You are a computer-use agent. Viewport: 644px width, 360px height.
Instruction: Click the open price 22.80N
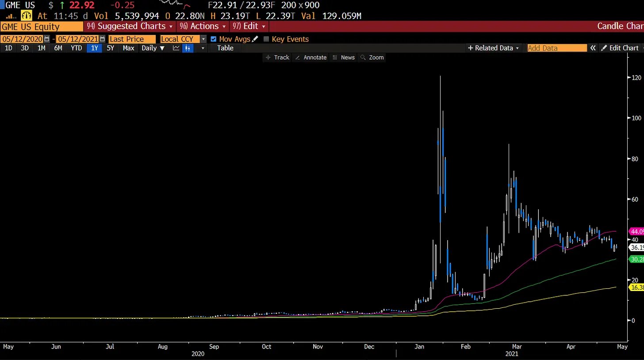(x=189, y=16)
